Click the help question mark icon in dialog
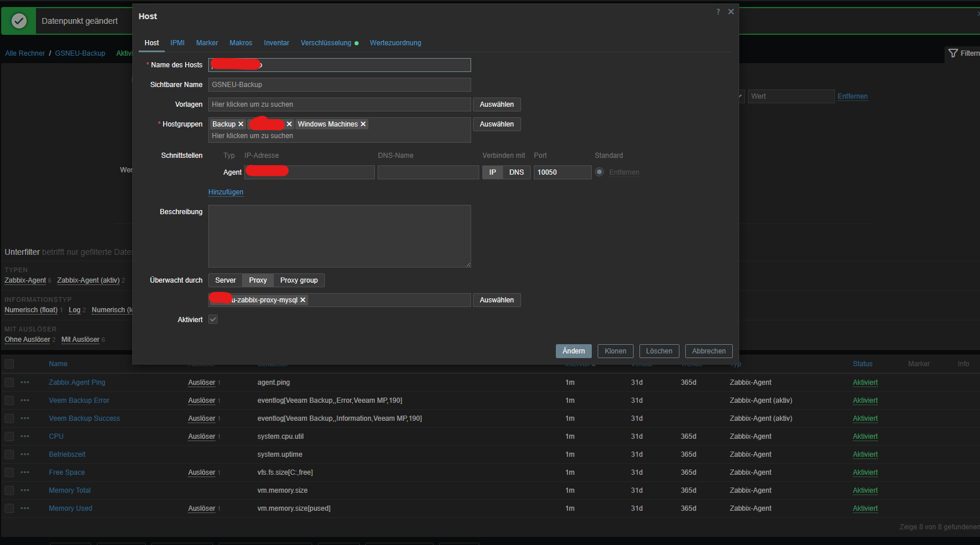980x545 pixels. pyautogui.click(x=718, y=12)
